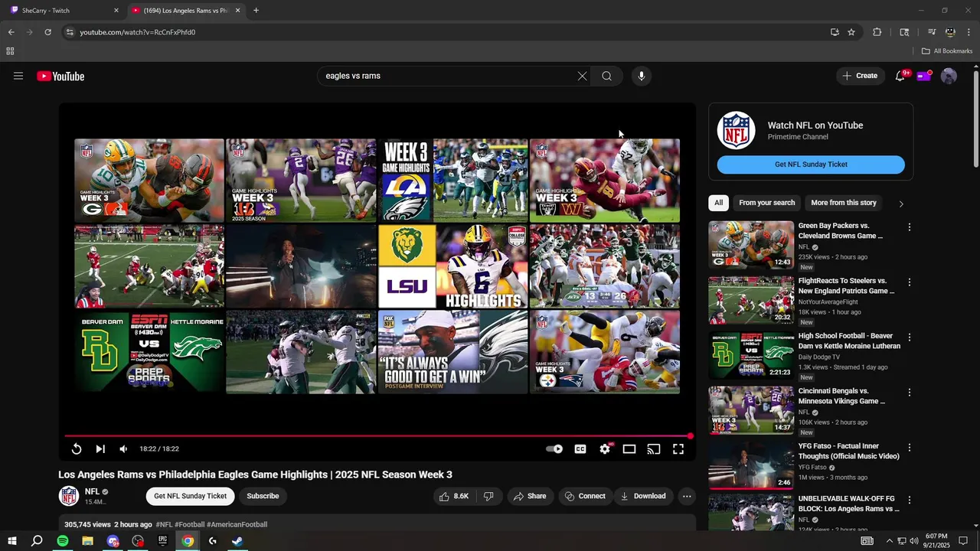
Task: Open the YouTube account avatar menu
Action: (x=949, y=76)
